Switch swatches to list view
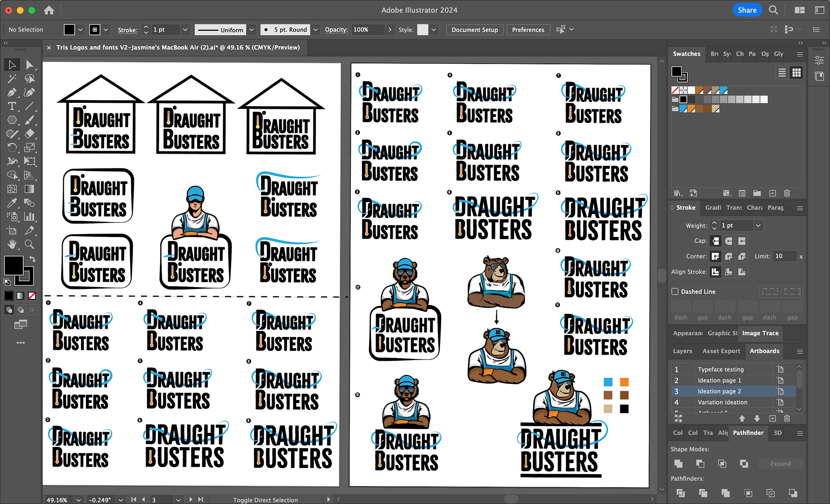The height and width of the screenshot is (504, 830). [782, 73]
